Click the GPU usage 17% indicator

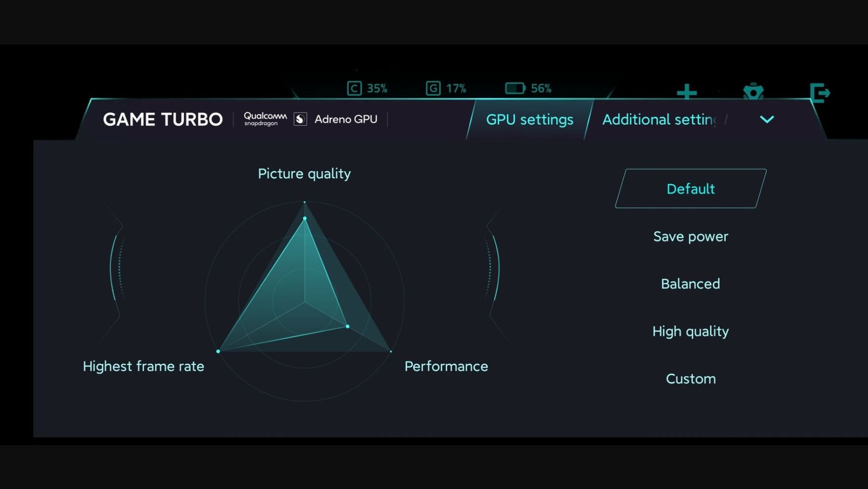tap(446, 88)
